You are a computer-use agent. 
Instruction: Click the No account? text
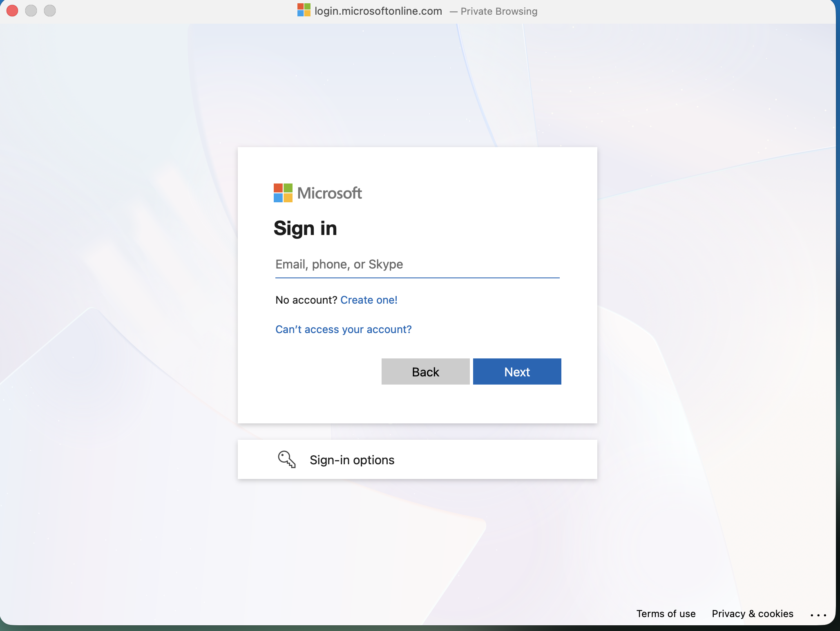pyautogui.click(x=306, y=300)
